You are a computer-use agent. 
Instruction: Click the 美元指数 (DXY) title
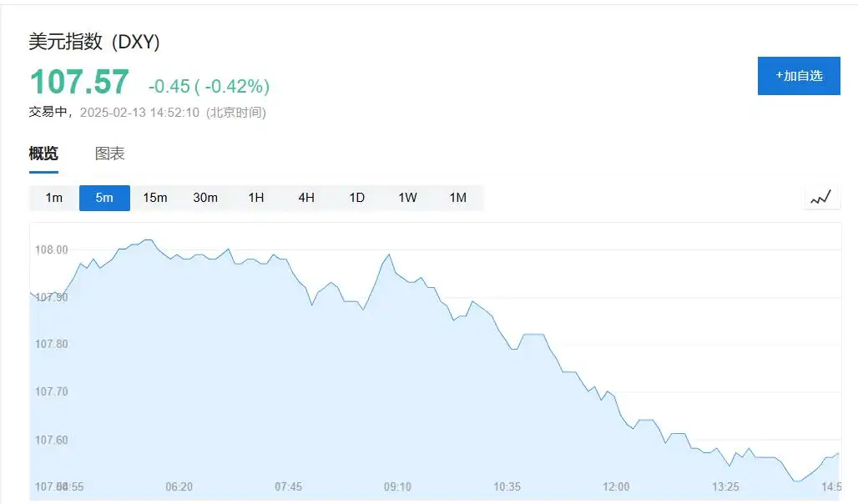[x=94, y=42]
